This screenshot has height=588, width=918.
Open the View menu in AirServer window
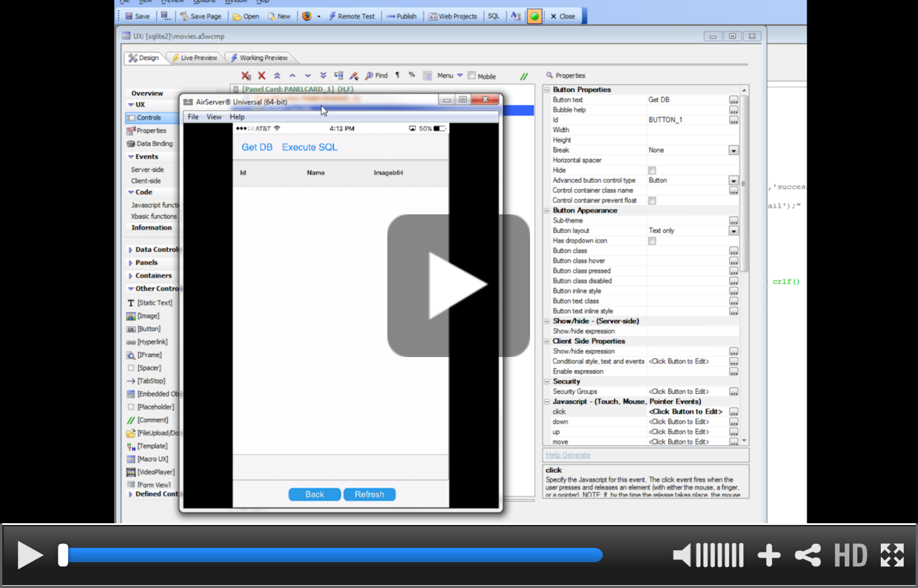(x=214, y=117)
